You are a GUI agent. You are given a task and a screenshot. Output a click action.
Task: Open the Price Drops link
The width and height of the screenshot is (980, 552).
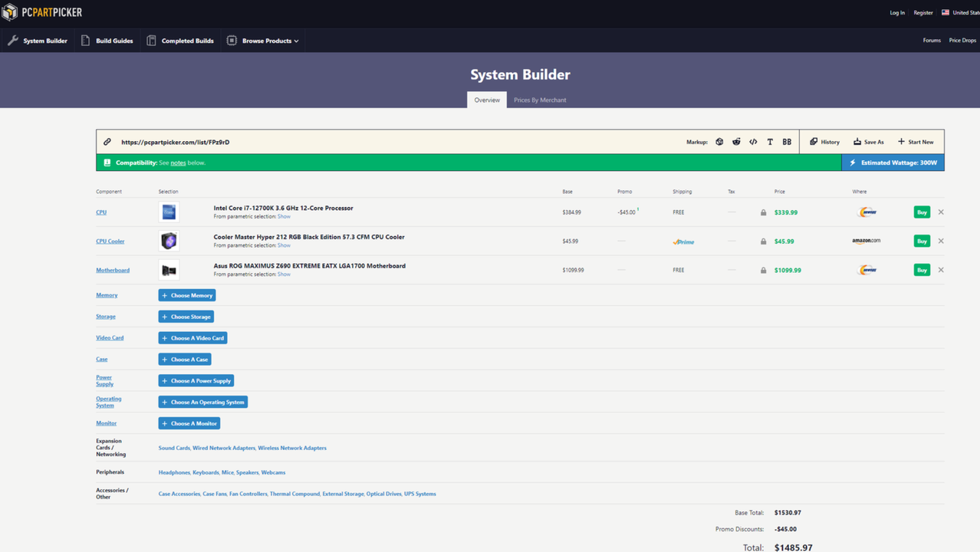(962, 41)
